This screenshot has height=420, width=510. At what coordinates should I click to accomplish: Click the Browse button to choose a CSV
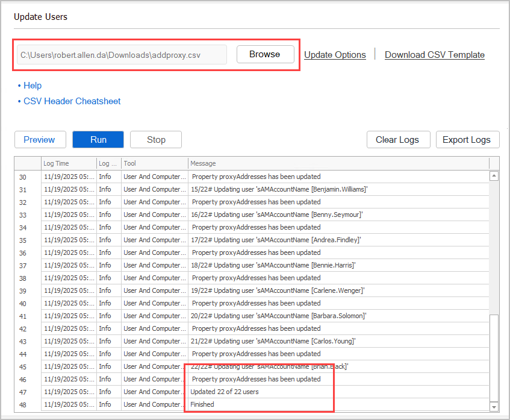coord(265,54)
